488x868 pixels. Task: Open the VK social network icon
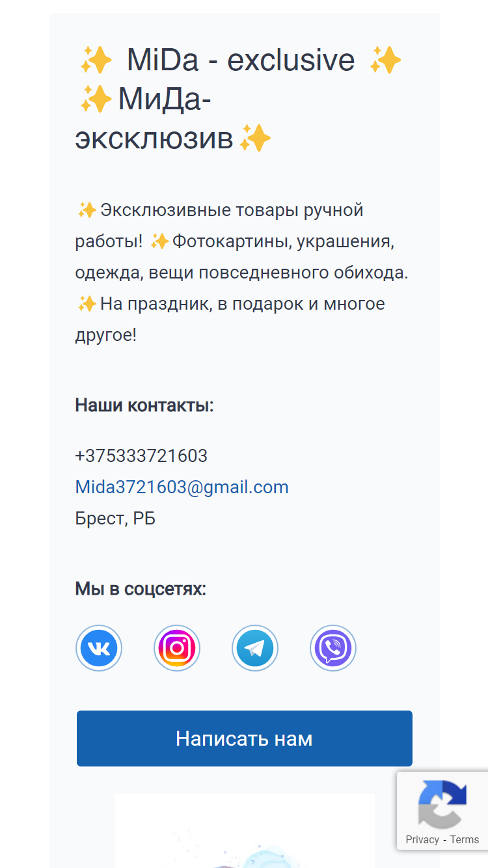pyautogui.click(x=99, y=648)
